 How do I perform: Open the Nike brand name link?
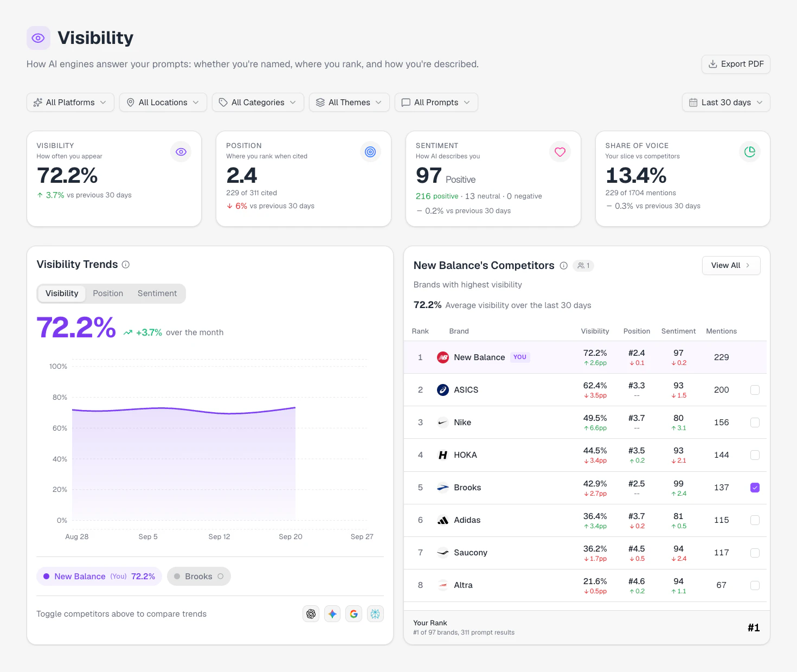[462, 423]
